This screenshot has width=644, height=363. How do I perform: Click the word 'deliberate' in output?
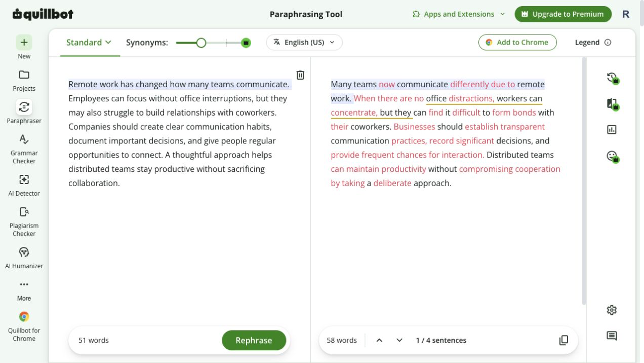[x=392, y=183]
